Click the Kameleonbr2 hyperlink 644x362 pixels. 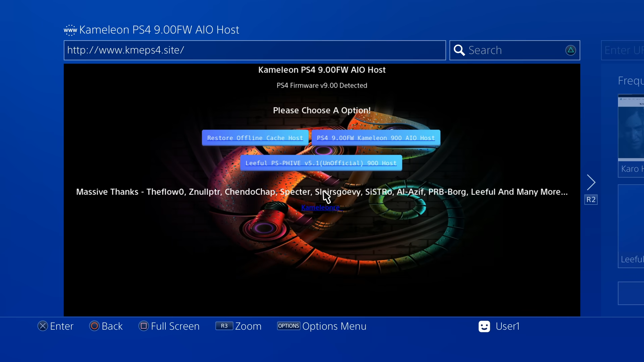click(x=322, y=207)
